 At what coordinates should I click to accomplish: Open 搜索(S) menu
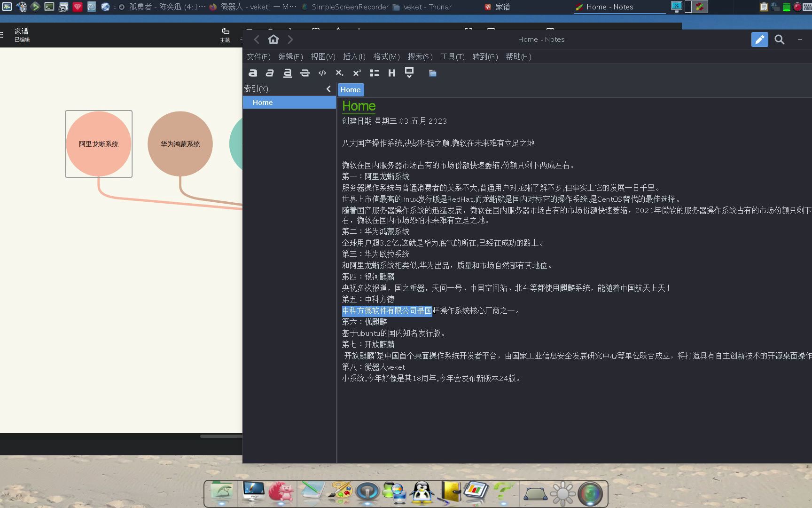420,56
